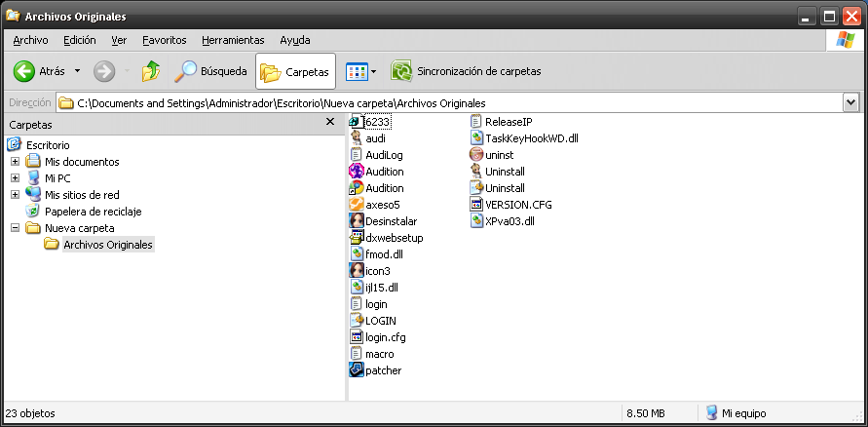Collapse Nueva carpeta tree node
Viewport: 868px width, 427px height.
point(15,228)
